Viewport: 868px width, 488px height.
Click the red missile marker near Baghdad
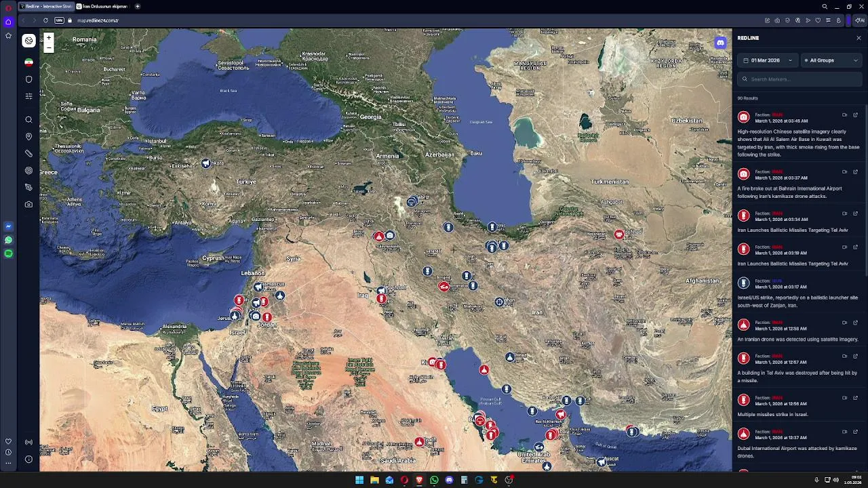pos(382,299)
